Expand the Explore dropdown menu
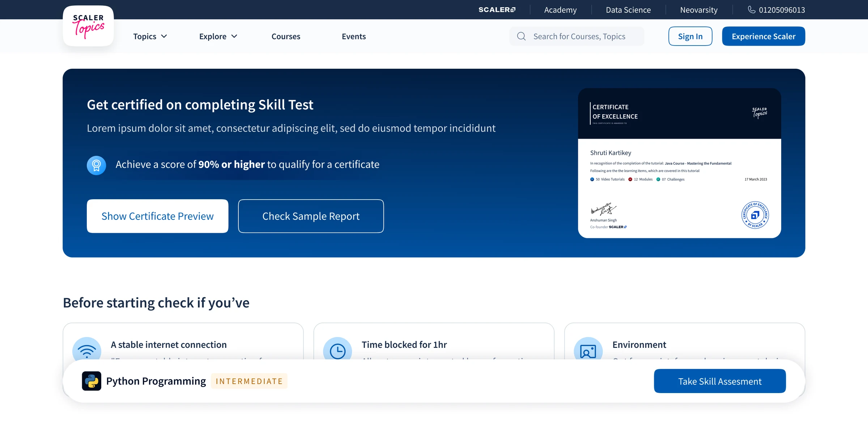This screenshot has height=422, width=868. click(x=218, y=36)
